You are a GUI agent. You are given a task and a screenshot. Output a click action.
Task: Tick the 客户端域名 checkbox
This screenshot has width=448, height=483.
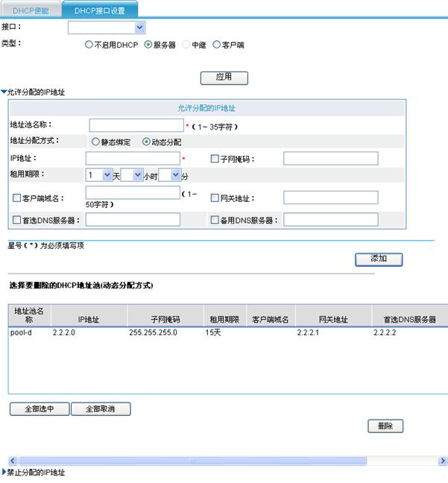[x=16, y=198]
